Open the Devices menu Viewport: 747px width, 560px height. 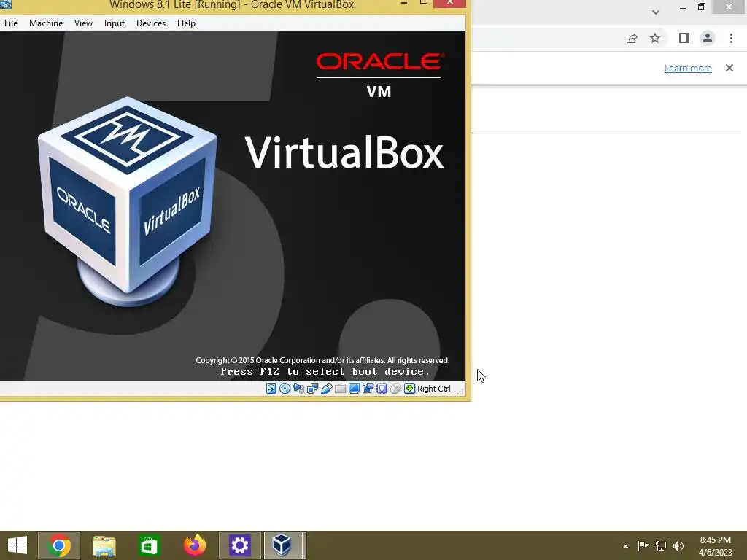click(151, 23)
